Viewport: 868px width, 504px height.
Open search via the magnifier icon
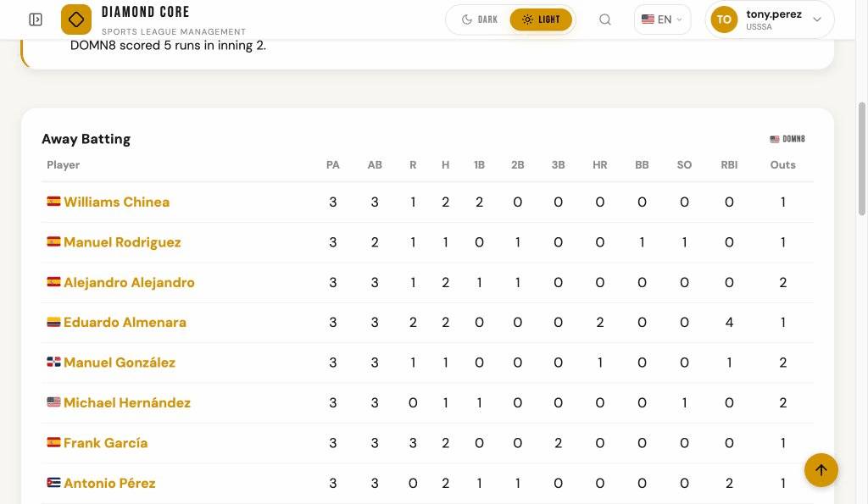604,19
